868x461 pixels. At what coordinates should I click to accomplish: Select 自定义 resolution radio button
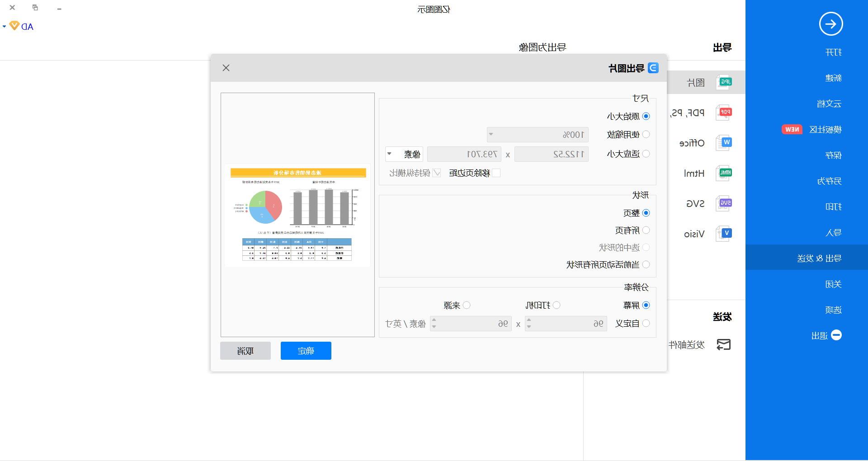pyautogui.click(x=646, y=323)
